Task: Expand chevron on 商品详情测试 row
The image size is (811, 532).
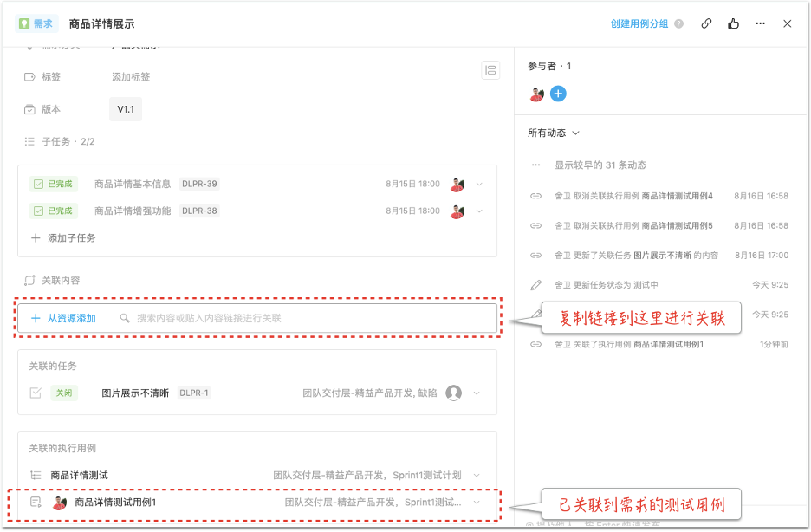Action: point(477,475)
